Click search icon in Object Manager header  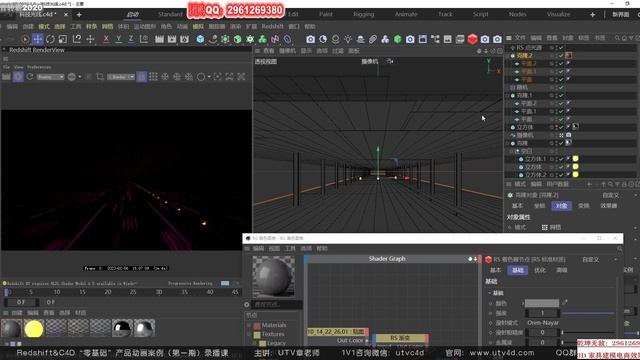pos(617,38)
